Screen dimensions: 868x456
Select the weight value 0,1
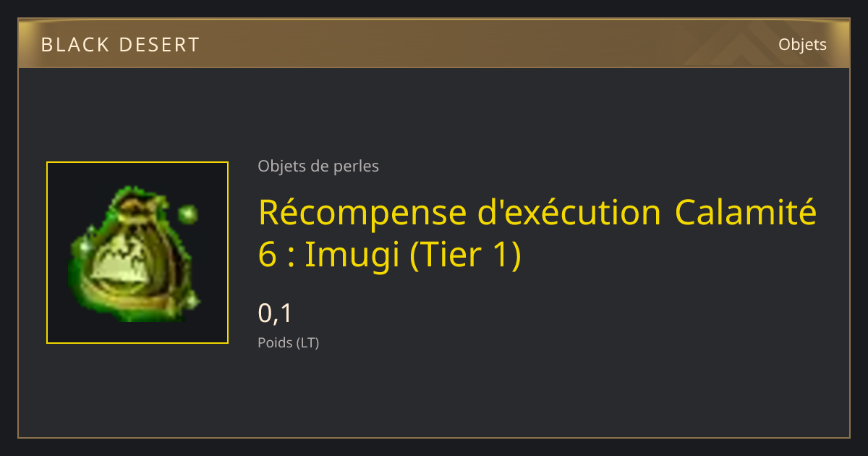[275, 313]
